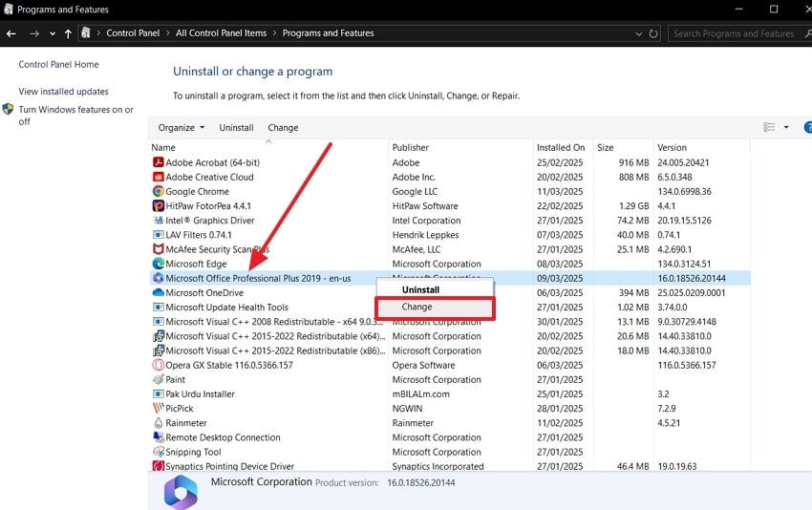Open Turn Windows features on or off

click(75, 116)
